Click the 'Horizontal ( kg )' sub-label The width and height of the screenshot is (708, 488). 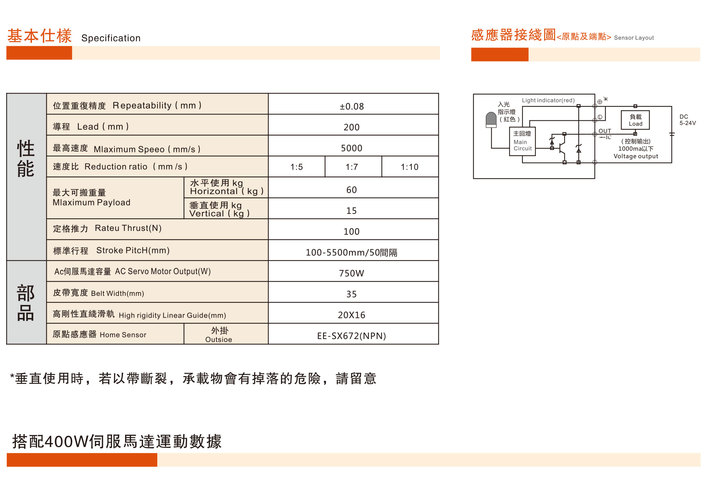[227, 191]
